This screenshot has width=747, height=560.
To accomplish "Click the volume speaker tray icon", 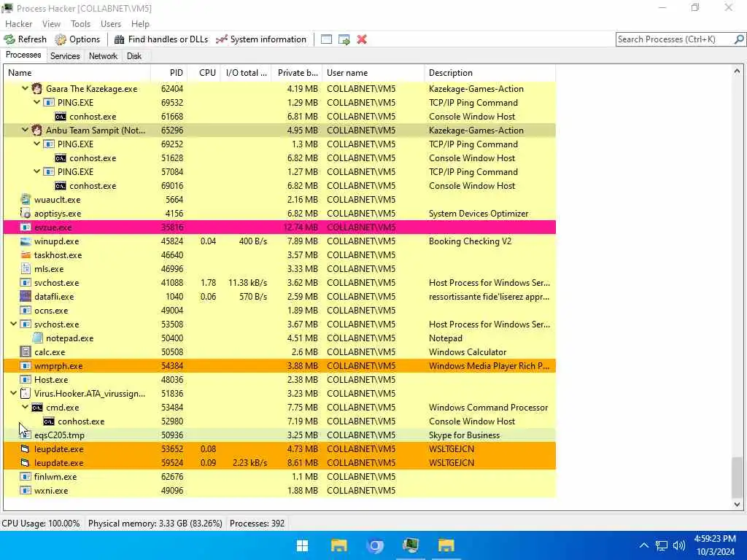I will [x=679, y=545].
